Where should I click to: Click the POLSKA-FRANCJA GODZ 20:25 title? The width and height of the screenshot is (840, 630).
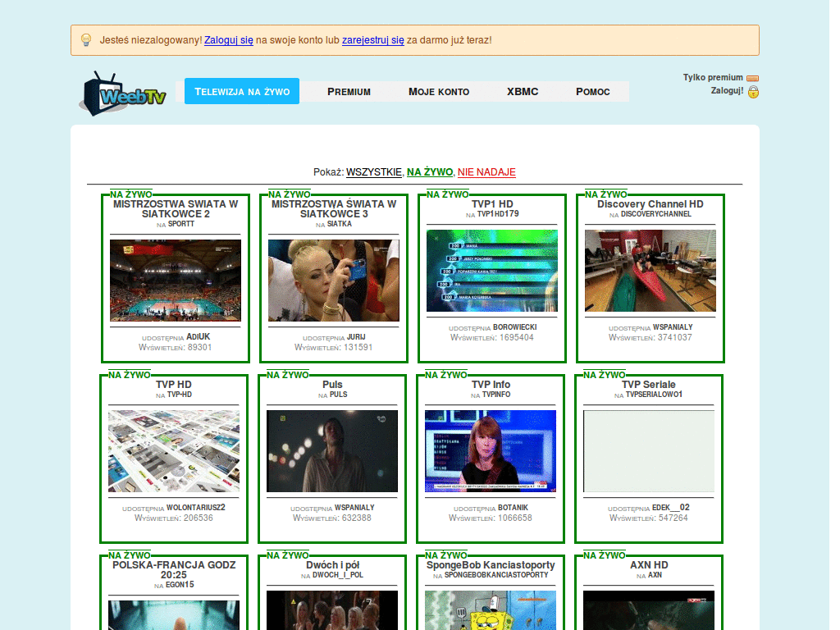point(174,570)
